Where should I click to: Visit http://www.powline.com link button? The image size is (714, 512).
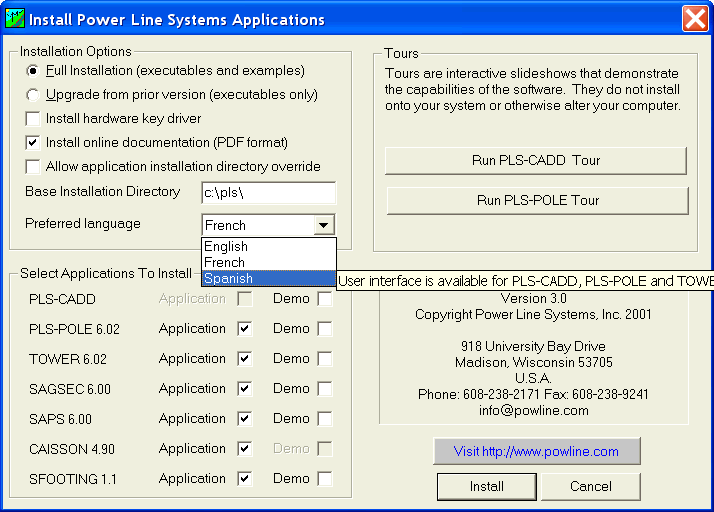coord(536,451)
